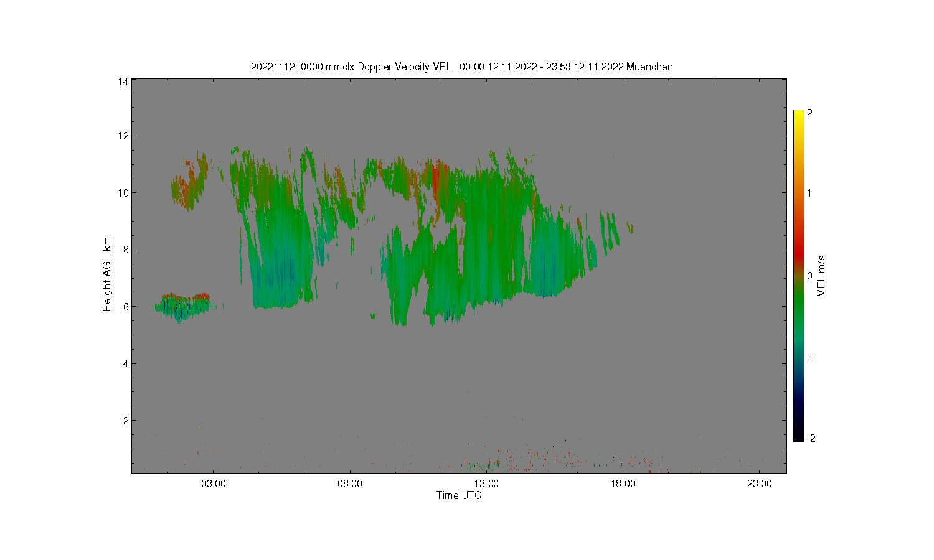Click the height axis label 8
The width and height of the screenshot is (934, 560).
click(126, 250)
